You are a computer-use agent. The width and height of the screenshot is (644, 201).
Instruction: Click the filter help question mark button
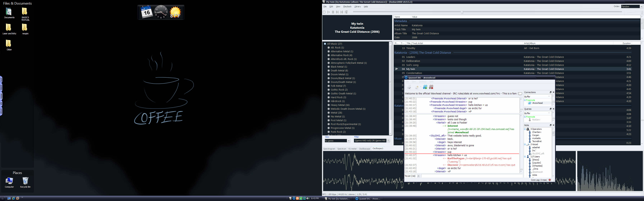point(388,141)
